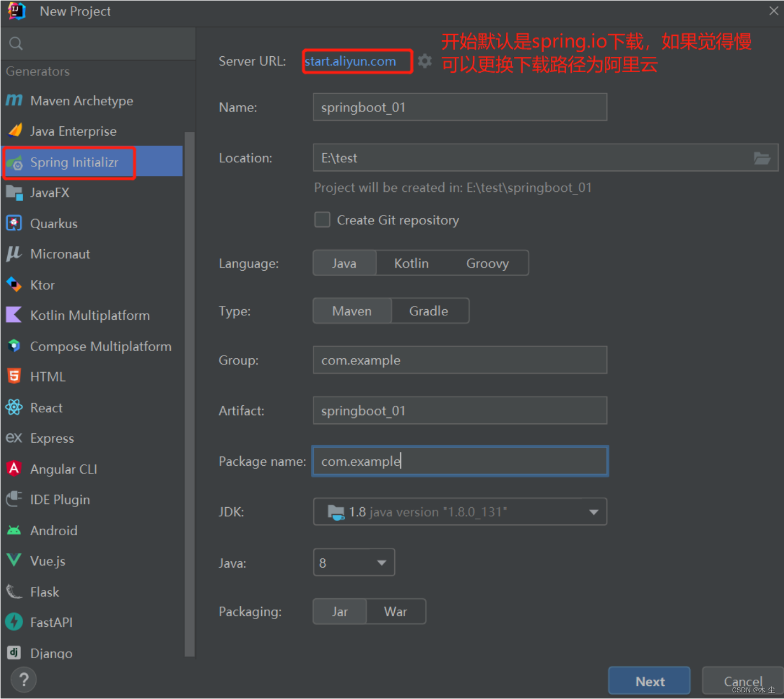The image size is (784, 699).
Task: Click the Quarkus generator icon
Action: click(x=14, y=223)
